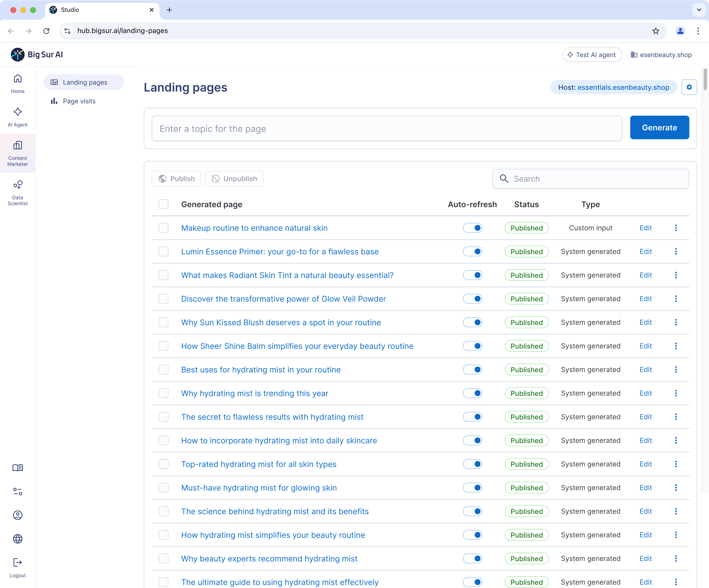Open the account profile icon in sidebar
709x588 pixels.
click(17, 515)
